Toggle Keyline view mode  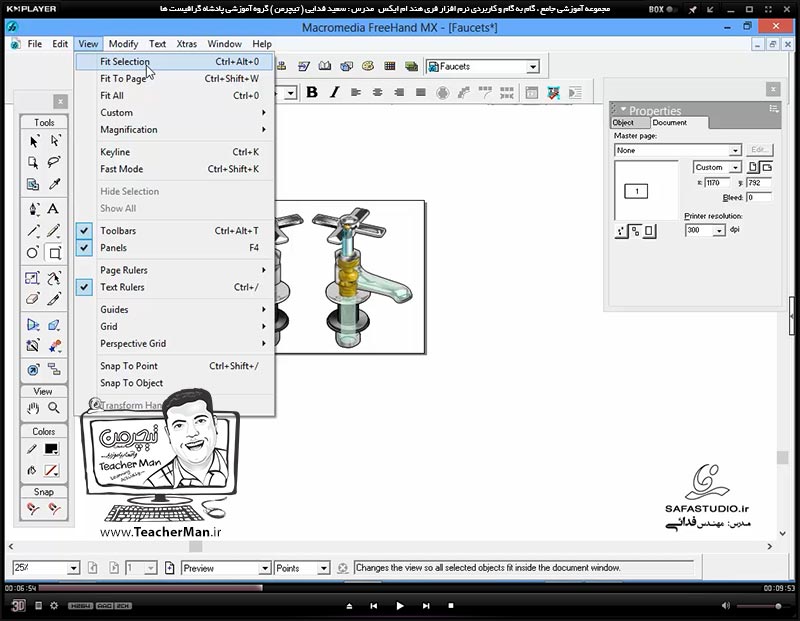(174, 152)
